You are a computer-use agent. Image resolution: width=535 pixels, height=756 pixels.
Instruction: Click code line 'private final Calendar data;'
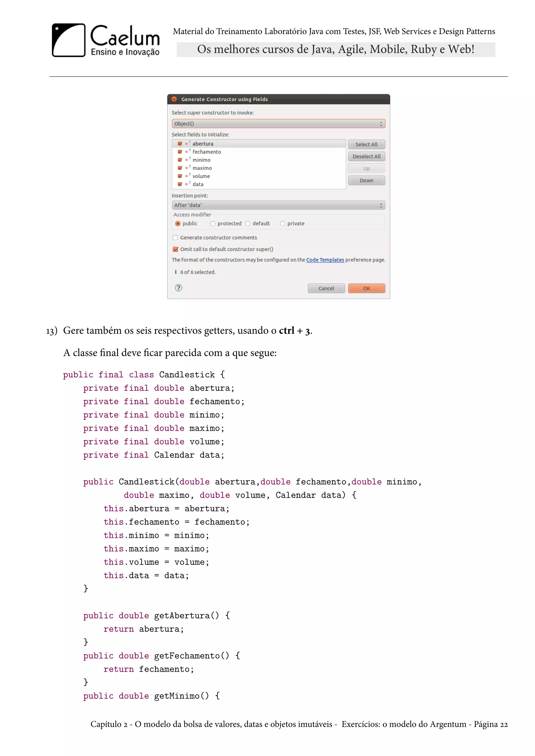pos(154,455)
